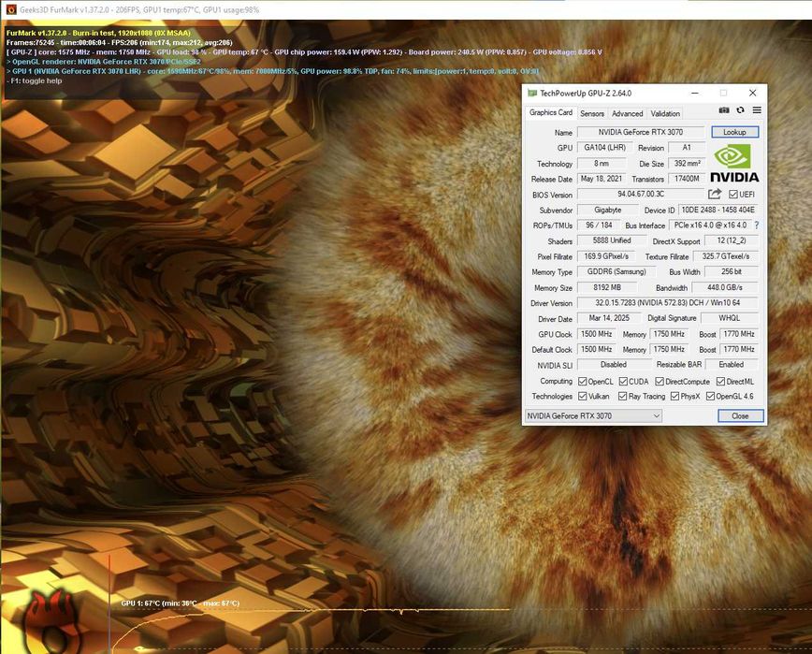Click the Subvendor field Gigabyte
Image resolution: width=812 pixels, height=654 pixels.
tap(607, 210)
